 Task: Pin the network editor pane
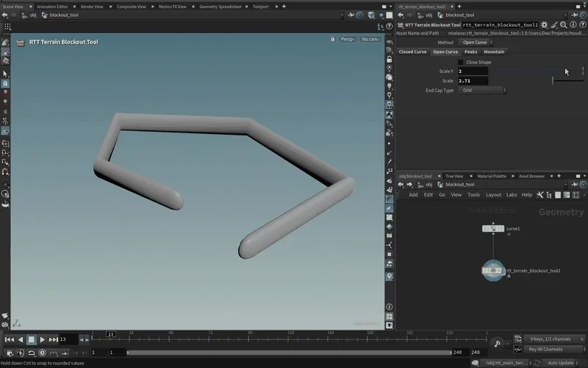click(x=575, y=185)
